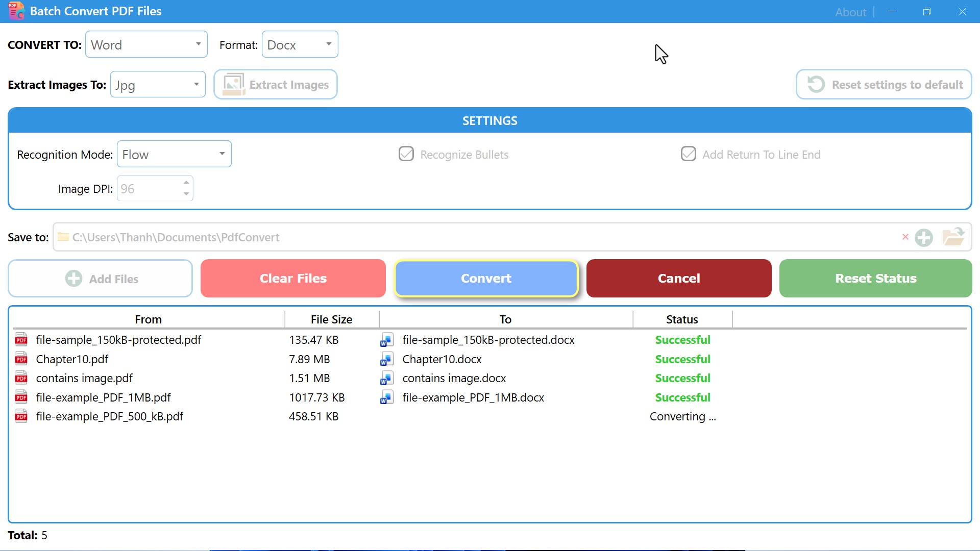Click PDF icon of file-sample_150kB-protected.pdf
Screen dimensions: 980x551
coord(21,340)
